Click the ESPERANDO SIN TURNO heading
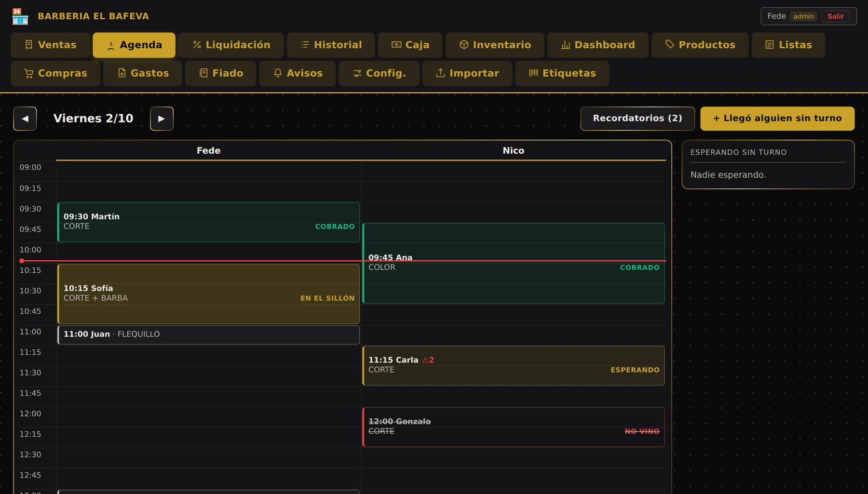 click(x=738, y=152)
